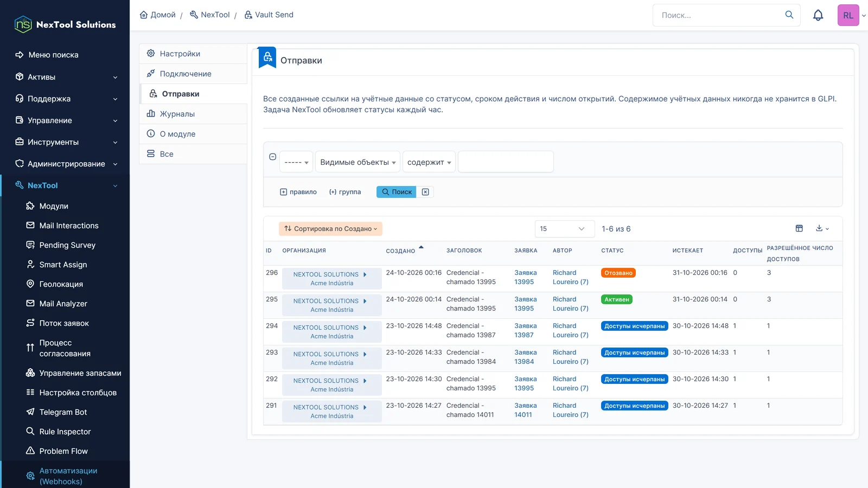The width and height of the screenshot is (868, 488).
Task: Open Pending Survey in sidebar
Action: [67, 245]
